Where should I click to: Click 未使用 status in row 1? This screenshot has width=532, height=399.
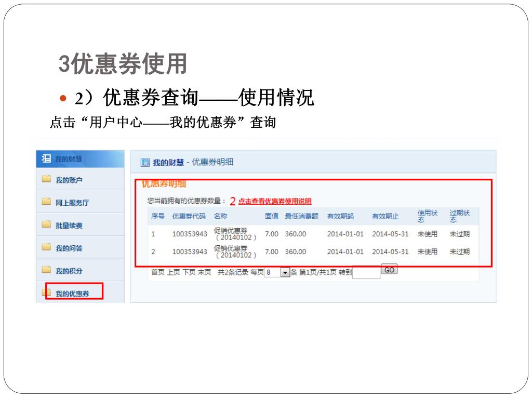coord(428,234)
